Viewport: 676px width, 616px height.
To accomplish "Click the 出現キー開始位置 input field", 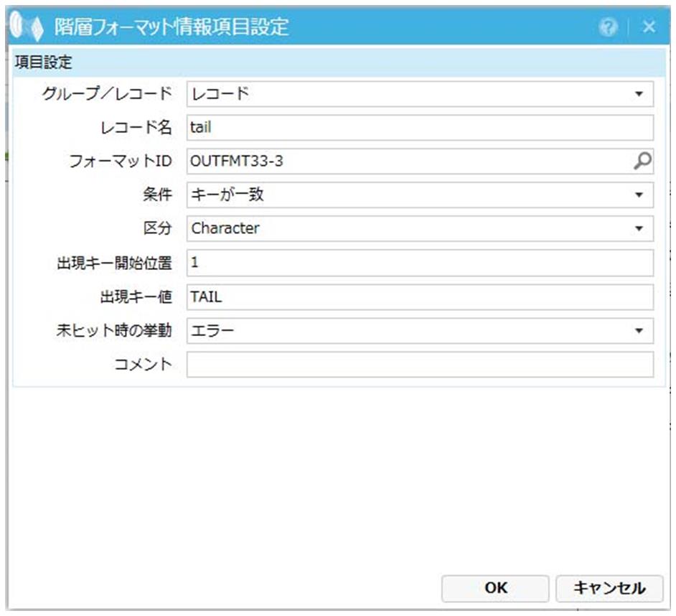I will tap(419, 263).
